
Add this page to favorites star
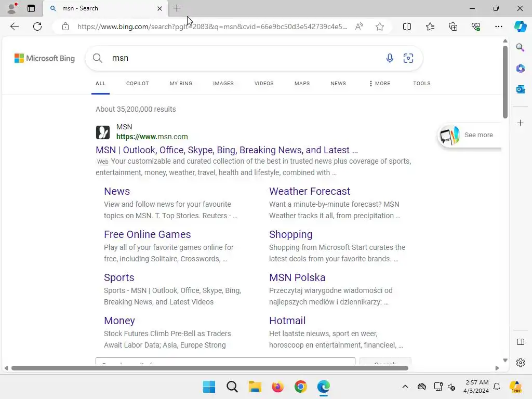(x=380, y=26)
